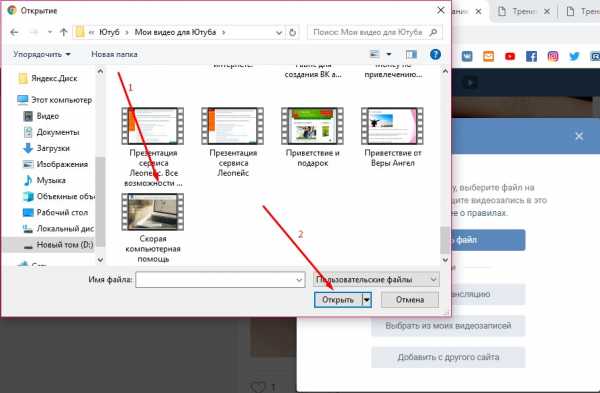Click the Отмена button

410,300
